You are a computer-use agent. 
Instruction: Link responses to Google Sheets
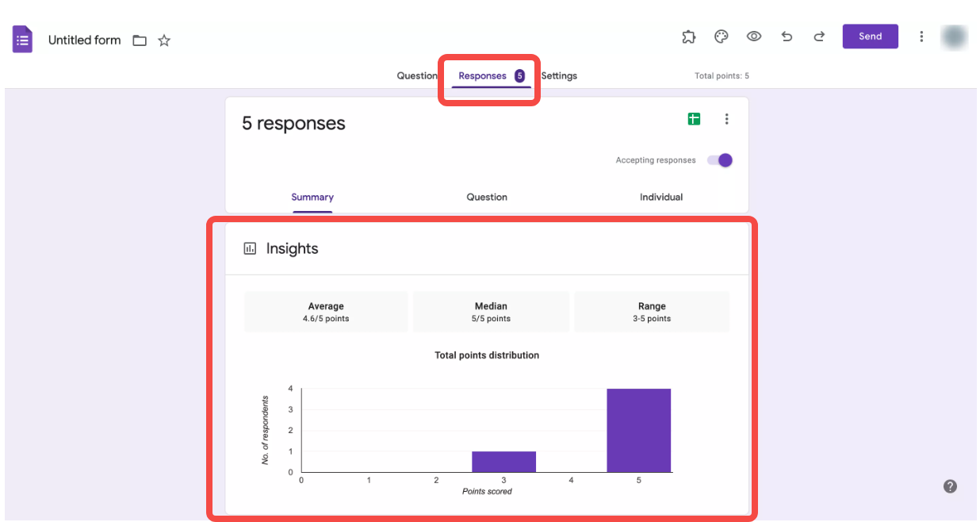pos(695,118)
